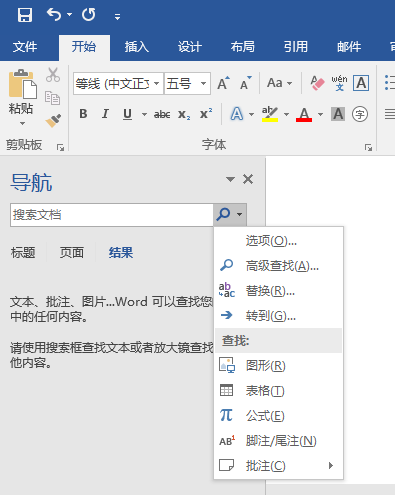Image resolution: width=395 pixels, height=495 pixels.
Task: Toggle subscript formatting
Action: coord(184,115)
